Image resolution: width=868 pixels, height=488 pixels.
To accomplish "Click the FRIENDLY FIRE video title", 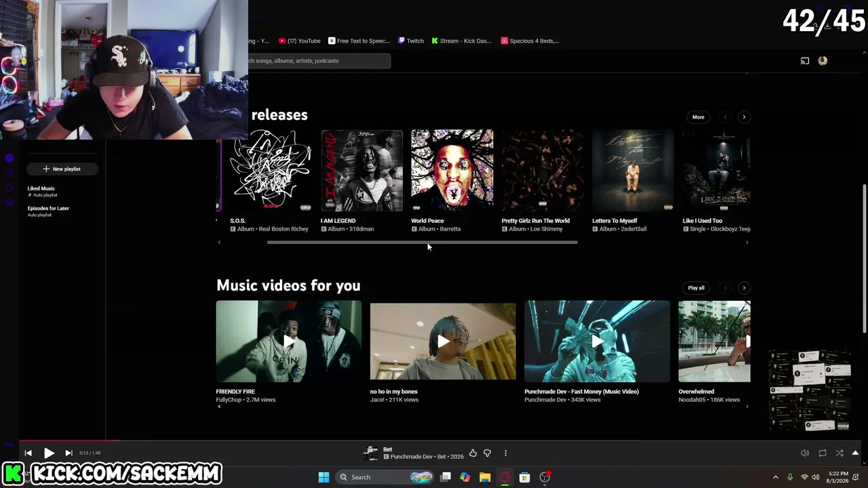I will (235, 392).
